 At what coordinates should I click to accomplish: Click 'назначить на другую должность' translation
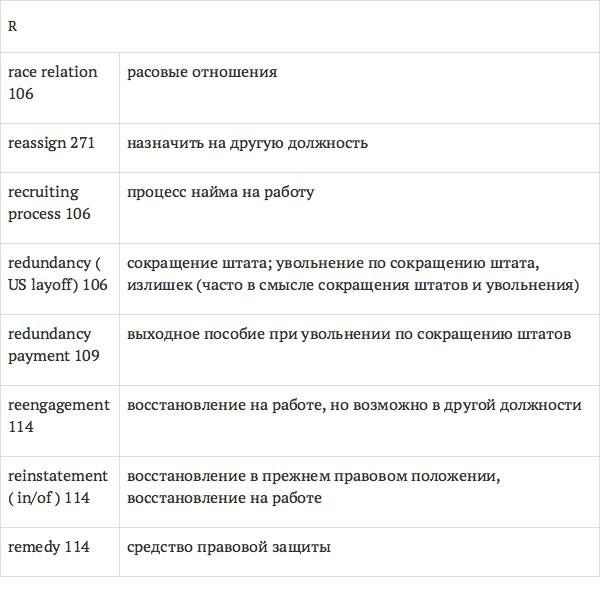(247, 143)
